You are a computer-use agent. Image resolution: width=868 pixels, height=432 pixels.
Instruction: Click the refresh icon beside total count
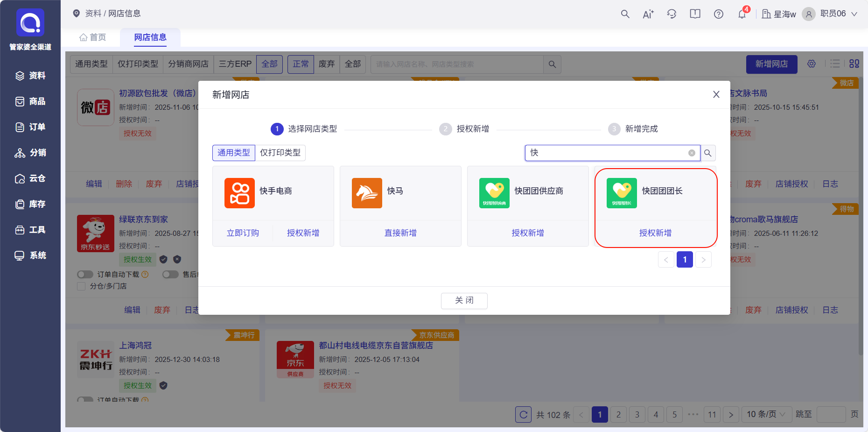click(x=523, y=414)
